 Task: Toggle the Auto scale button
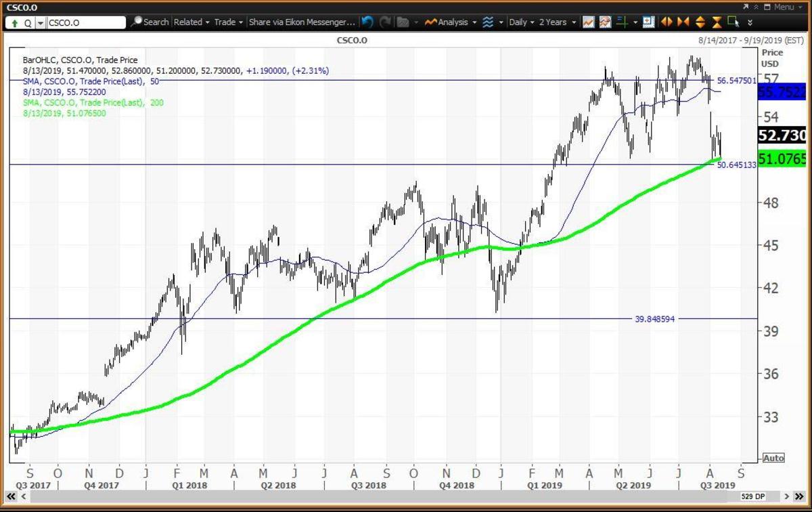pos(773,458)
